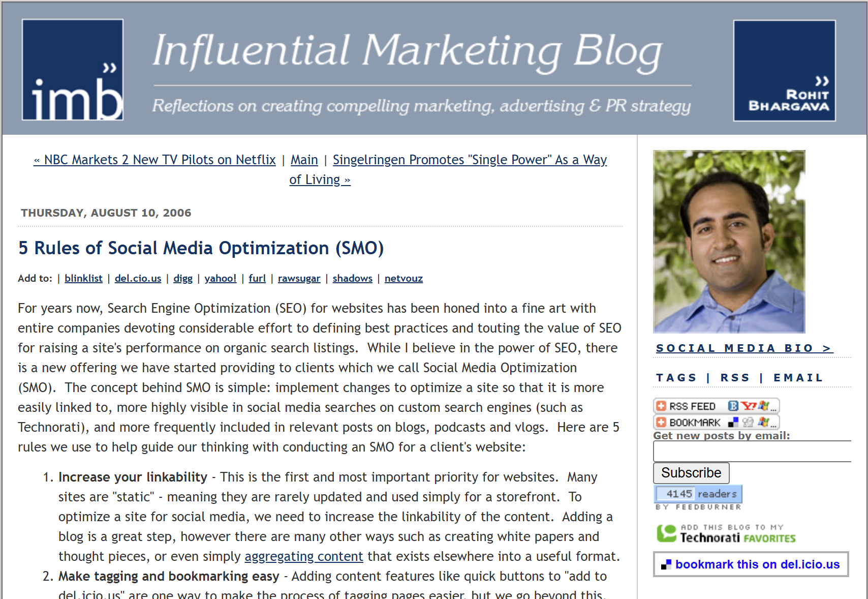Open the Social Media Bio link

click(745, 348)
